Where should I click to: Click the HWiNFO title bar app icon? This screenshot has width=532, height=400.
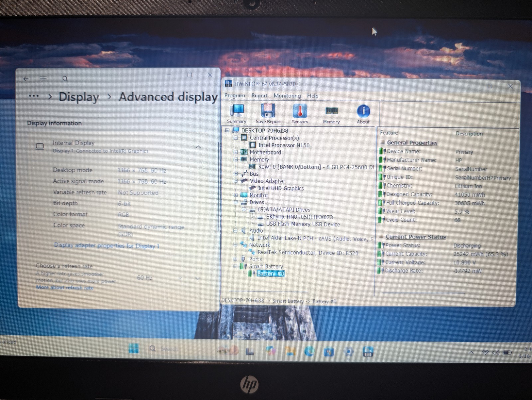click(x=228, y=84)
